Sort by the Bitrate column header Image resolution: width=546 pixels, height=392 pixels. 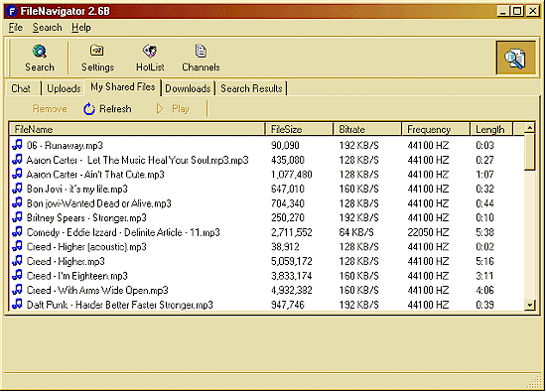(x=367, y=129)
